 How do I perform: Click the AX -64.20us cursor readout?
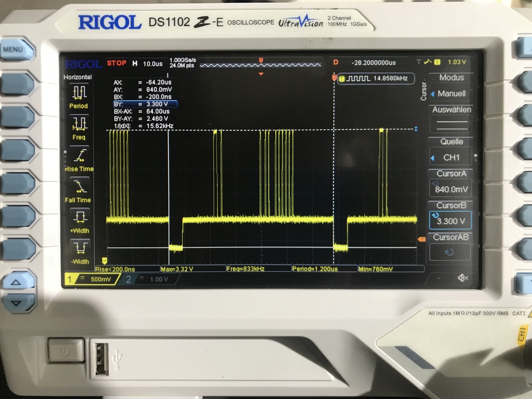142,82
